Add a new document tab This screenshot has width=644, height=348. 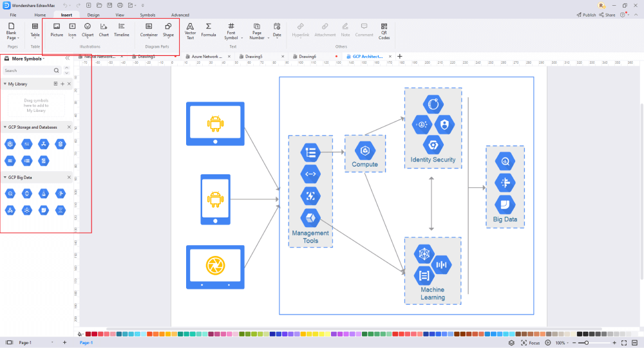coord(400,56)
